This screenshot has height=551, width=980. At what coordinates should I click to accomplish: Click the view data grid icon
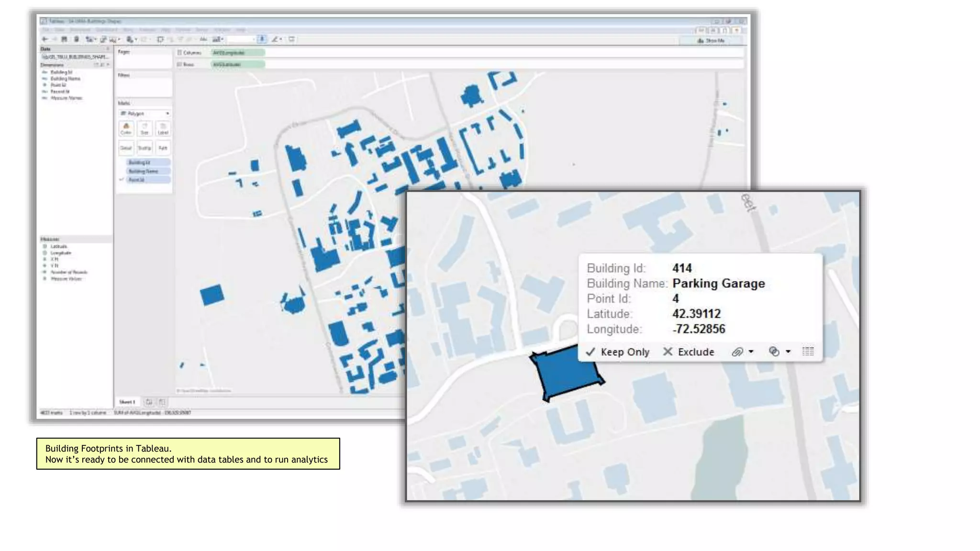[808, 352]
